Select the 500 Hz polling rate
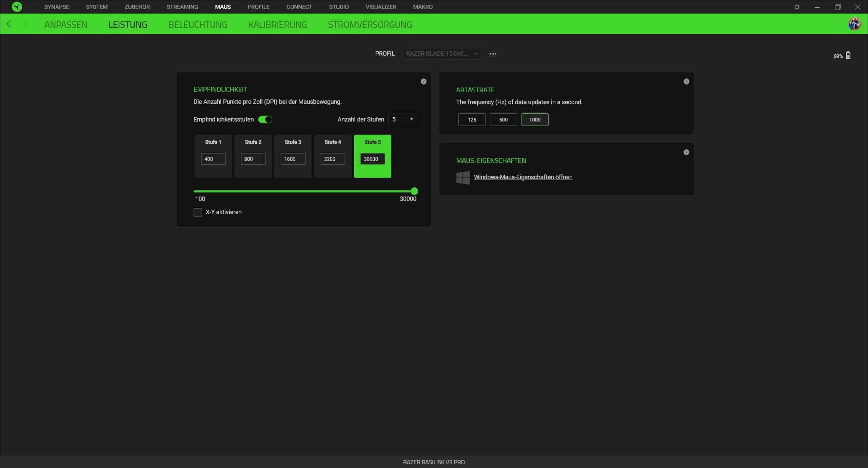Image resolution: width=868 pixels, height=468 pixels. pos(503,119)
